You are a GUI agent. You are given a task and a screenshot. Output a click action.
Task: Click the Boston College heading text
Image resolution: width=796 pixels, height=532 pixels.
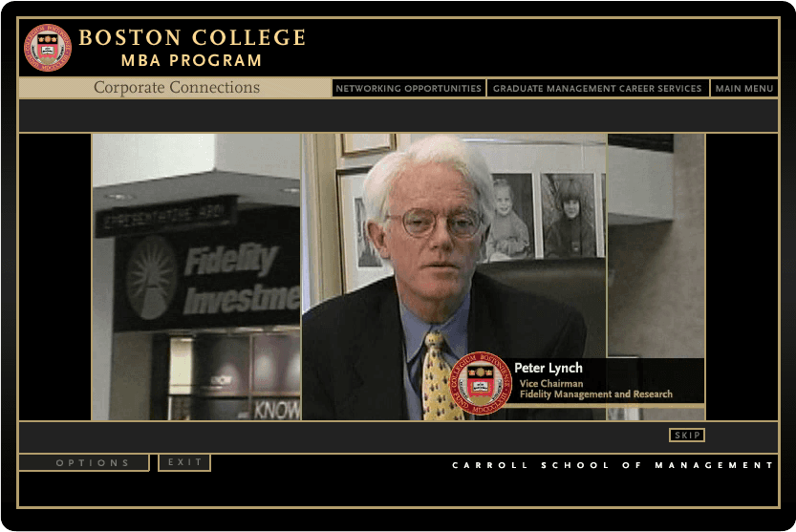pyautogui.click(x=192, y=37)
